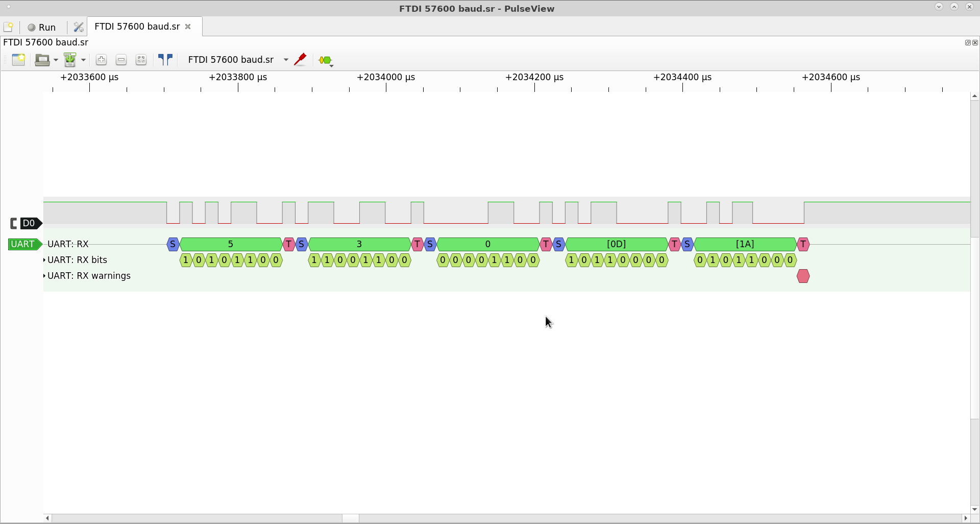
Task: Expand the UART: RX warnings row
Action: point(44,276)
